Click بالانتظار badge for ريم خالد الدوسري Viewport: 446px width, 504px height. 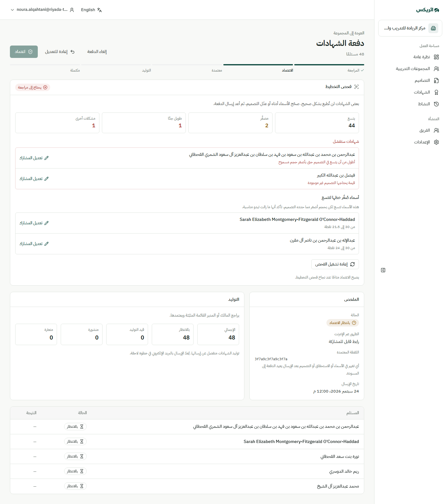point(75,471)
